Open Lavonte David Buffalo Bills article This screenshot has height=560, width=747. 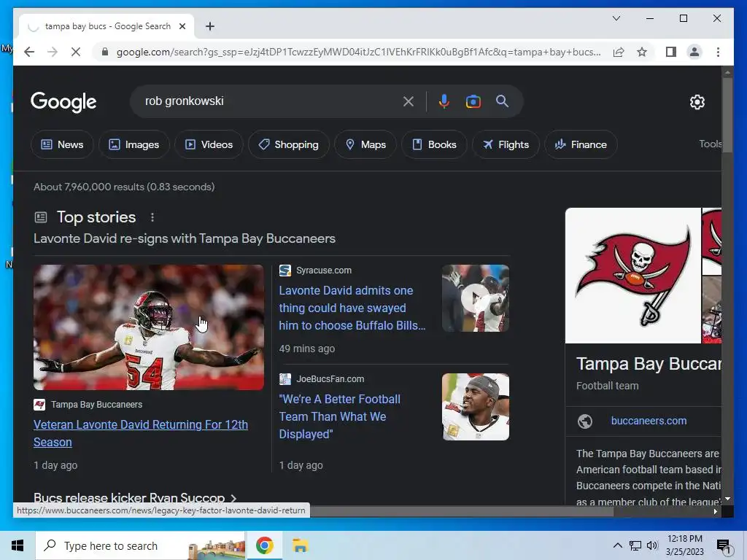coord(352,308)
